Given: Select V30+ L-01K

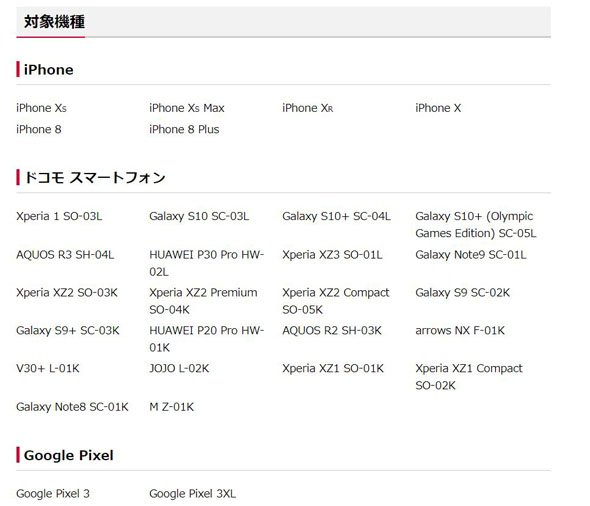Looking at the screenshot, I should (x=48, y=368).
